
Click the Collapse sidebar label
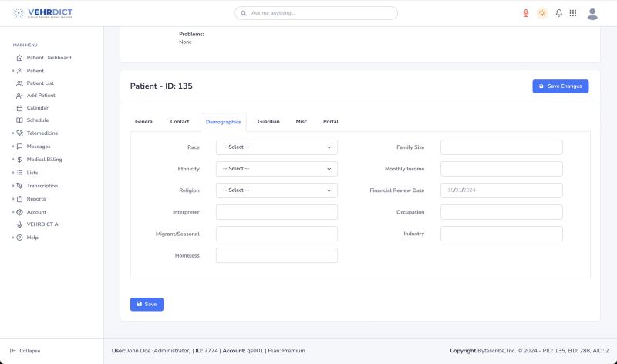click(x=30, y=351)
